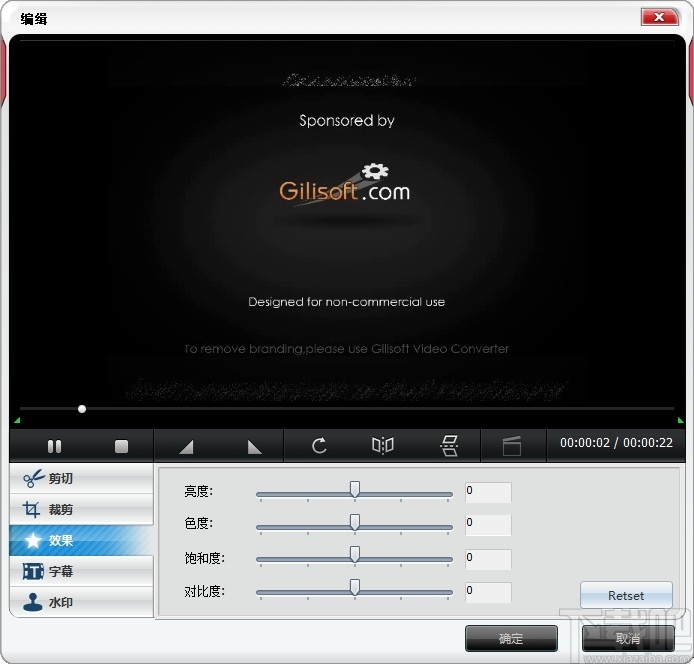This screenshot has width=694, height=664.
Task: Flip the video vertically
Action: pyautogui.click(x=449, y=445)
